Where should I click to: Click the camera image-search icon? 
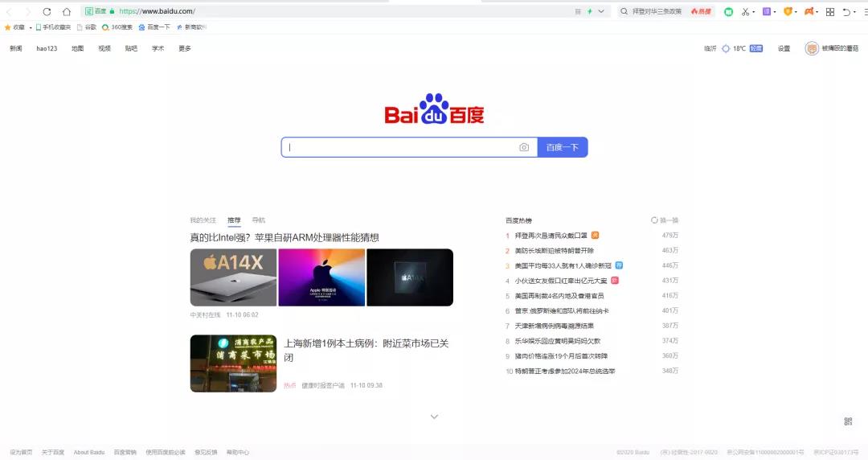pyautogui.click(x=524, y=147)
